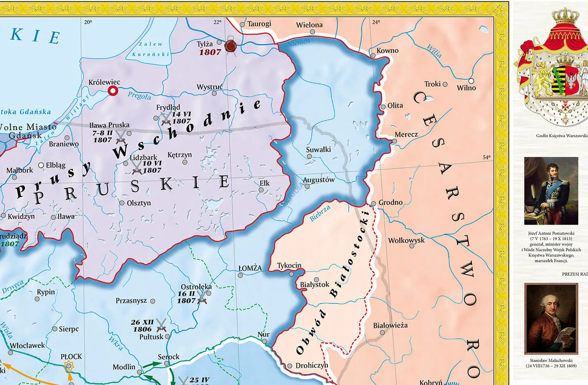This screenshot has width=588, height=385.
Task: Click the Wołkowysk label
Action: click(407, 241)
